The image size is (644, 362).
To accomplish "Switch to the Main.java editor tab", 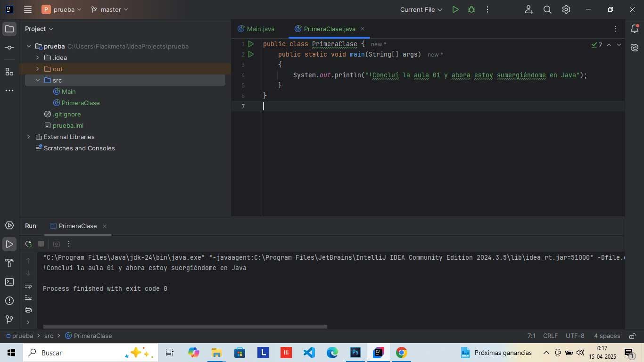I will click(x=256, y=29).
